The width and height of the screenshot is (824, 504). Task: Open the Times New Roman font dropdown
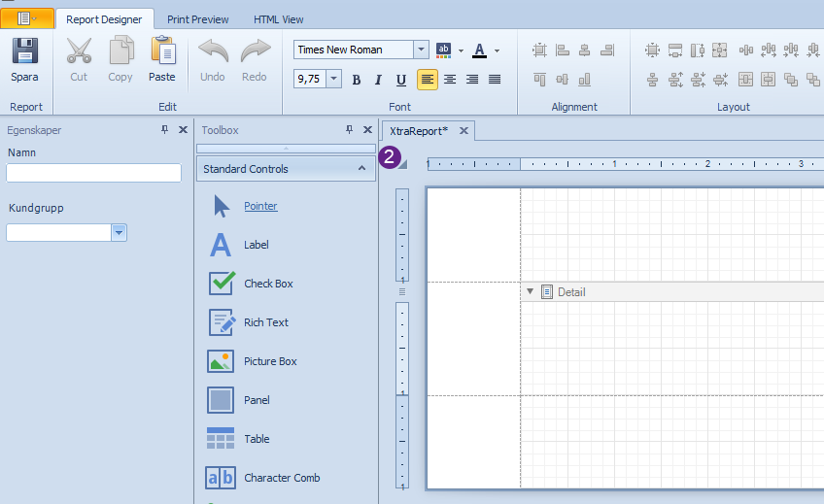[x=421, y=50]
